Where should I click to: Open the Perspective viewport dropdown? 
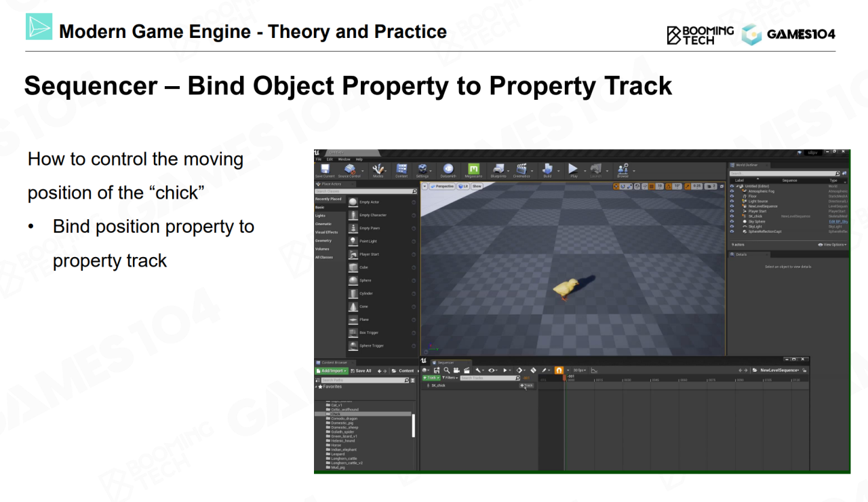(442, 186)
